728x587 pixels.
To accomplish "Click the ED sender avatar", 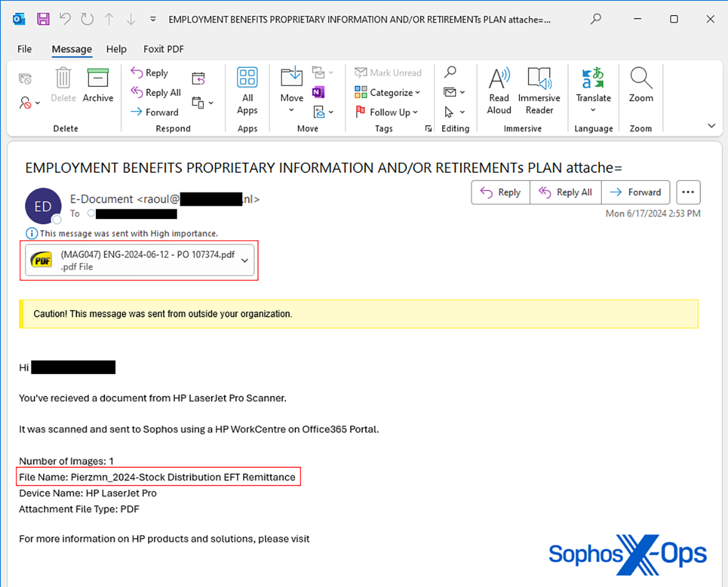I will pyautogui.click(x=43, y=206).
